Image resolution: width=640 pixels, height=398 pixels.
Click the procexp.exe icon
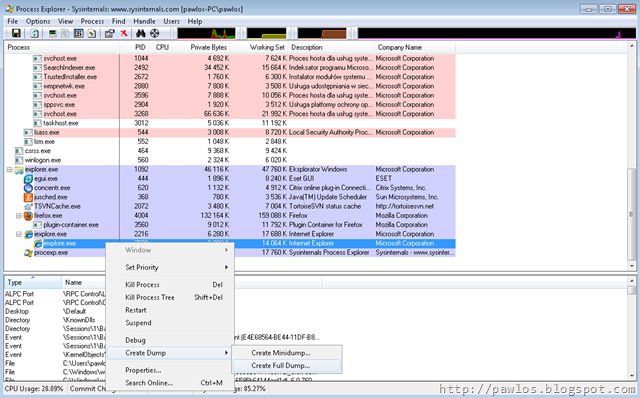pos(28,253)
